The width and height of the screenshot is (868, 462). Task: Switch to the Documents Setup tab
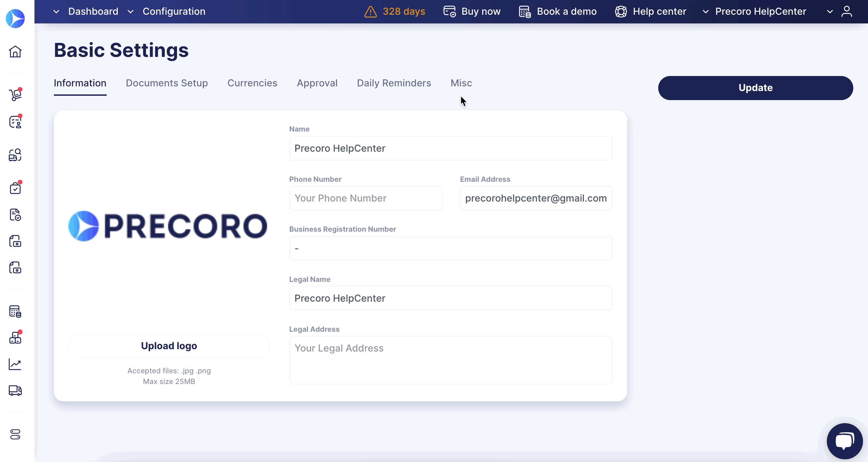[167, 83]
